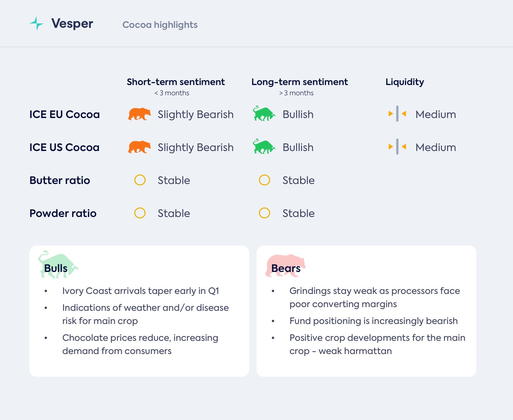The image size is (513, 420).
Task: Select Powder ratio short-term Stable circle
Action: (140, 213)
